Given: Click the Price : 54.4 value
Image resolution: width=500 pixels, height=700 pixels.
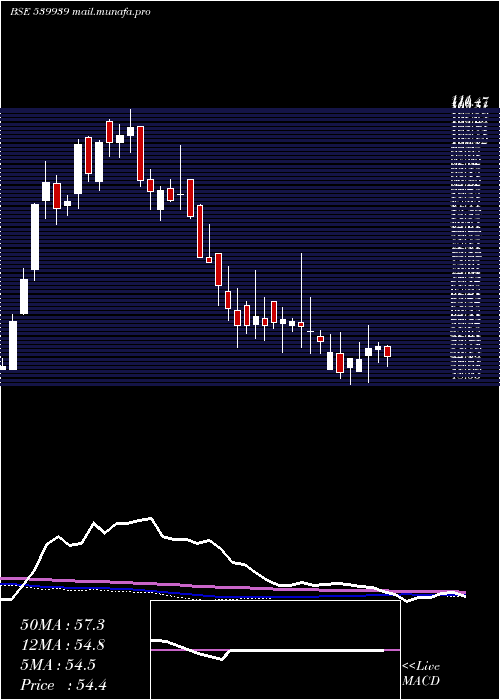Looking at the screenshot, I should coord(63,685).
